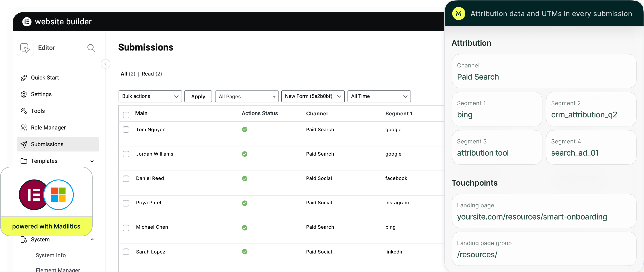Click Daniel Reed's green status checkmark

(245, 178)
